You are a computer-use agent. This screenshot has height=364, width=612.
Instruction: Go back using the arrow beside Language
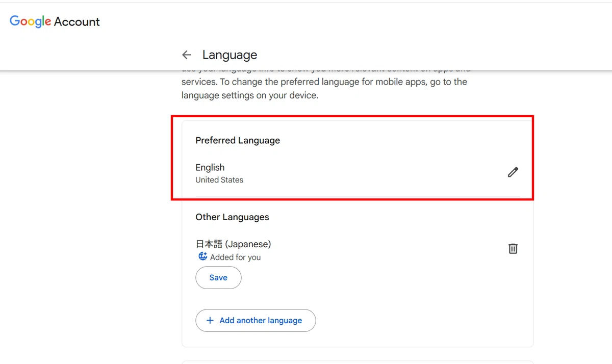tap(187, 55)
